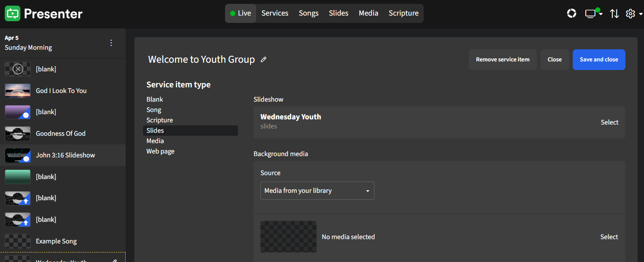Click the sync status spinner icon

click(x=571, y=13)
